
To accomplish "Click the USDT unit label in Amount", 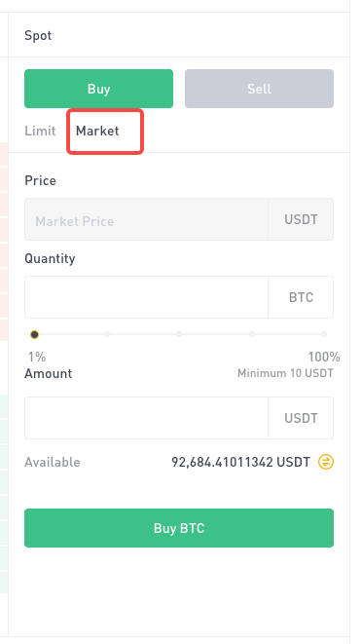I will pyautogui.click(x=301, y=418).
